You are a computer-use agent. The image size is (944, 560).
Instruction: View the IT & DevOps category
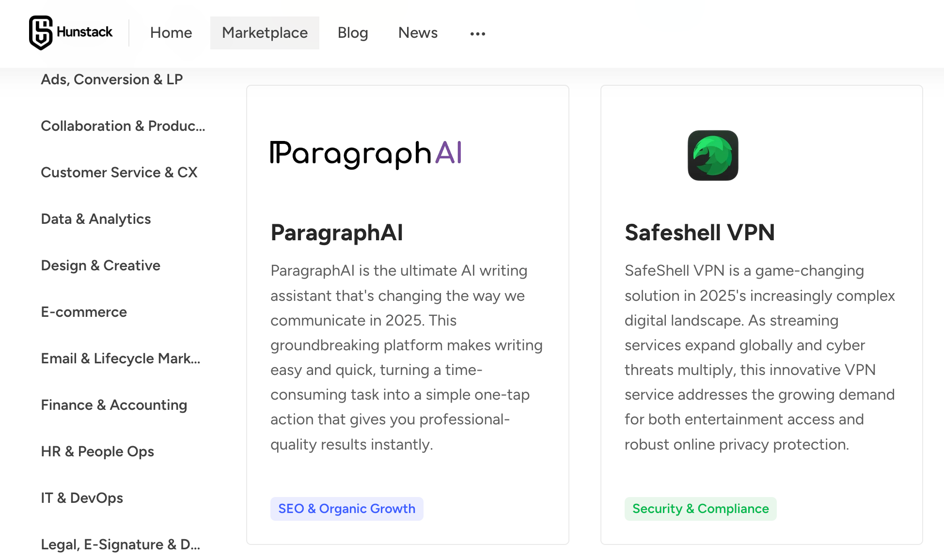tap(82, 498)
